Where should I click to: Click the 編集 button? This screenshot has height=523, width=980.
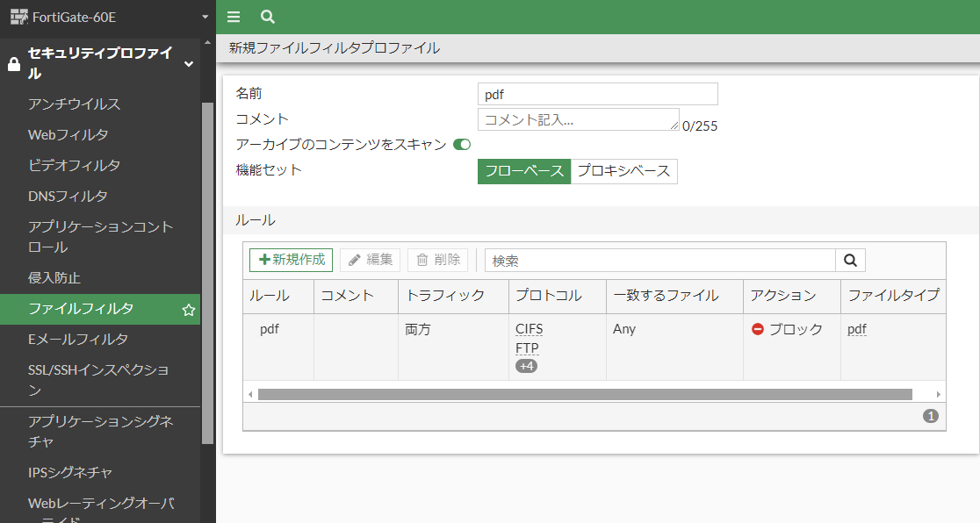tap(370, 260)
